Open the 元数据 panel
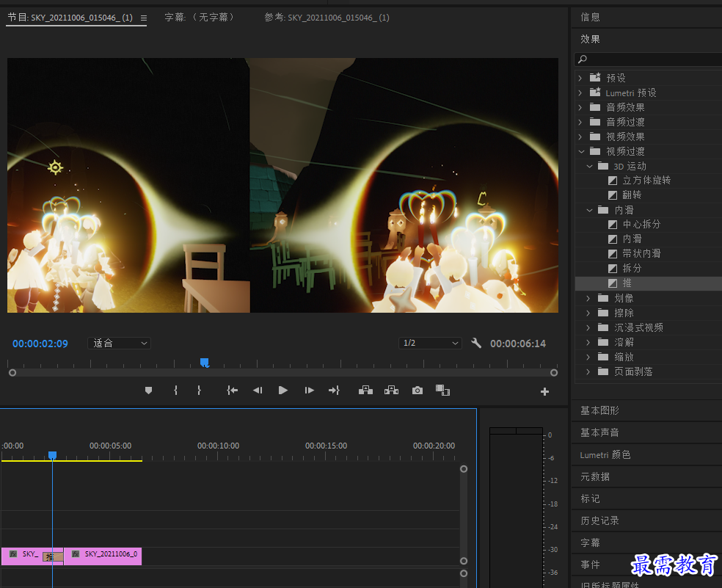This screenshot has height=588, width=722. (x=595, y=477)
